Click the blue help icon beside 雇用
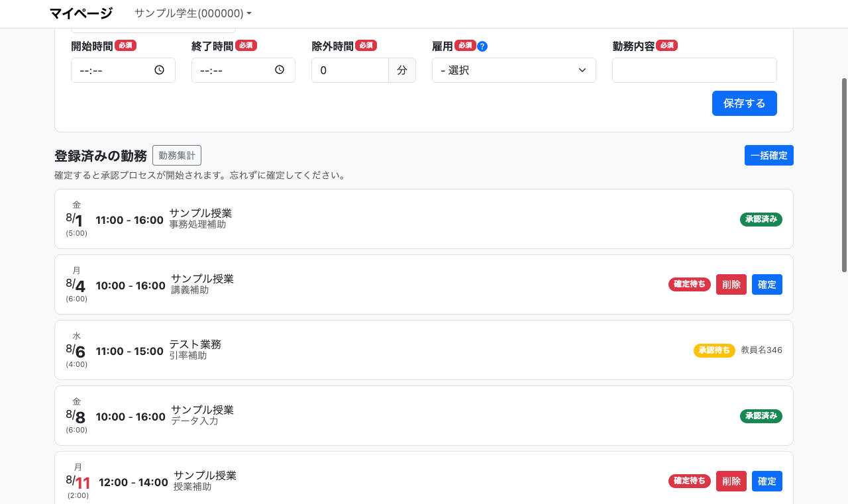Screen dimensions: 848x504 (x=482, y=46)
